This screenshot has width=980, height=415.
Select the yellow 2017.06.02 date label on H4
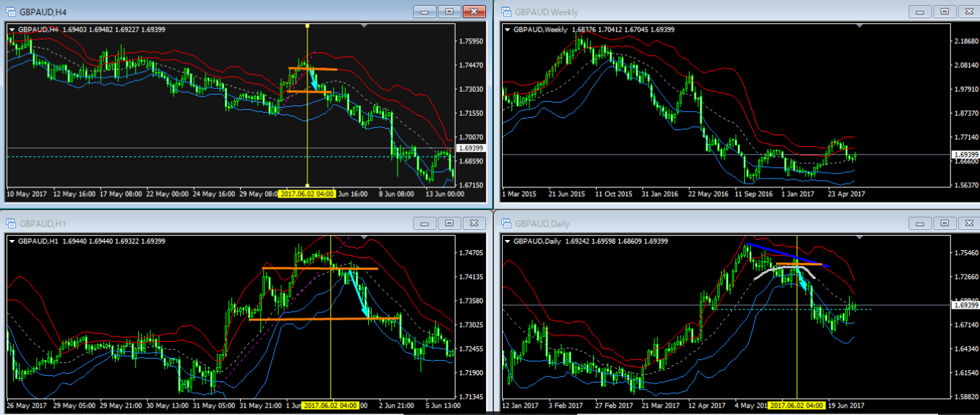307,194
